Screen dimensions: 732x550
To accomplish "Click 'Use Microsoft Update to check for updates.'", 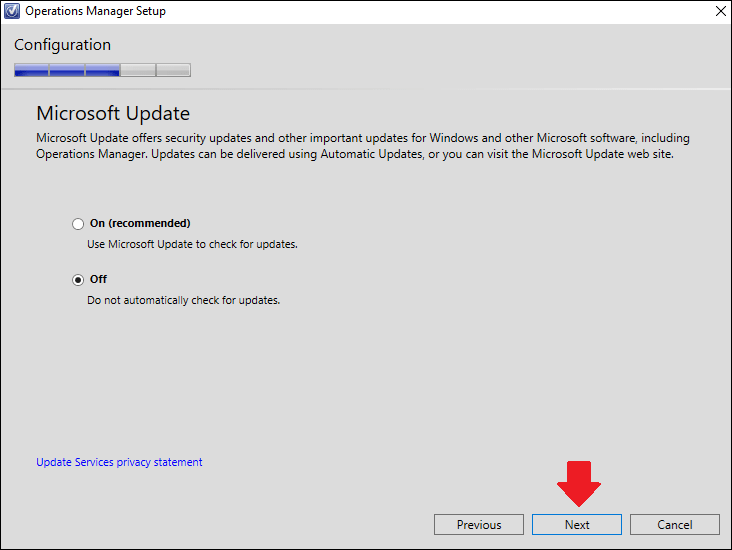I will tap(192, 244).
